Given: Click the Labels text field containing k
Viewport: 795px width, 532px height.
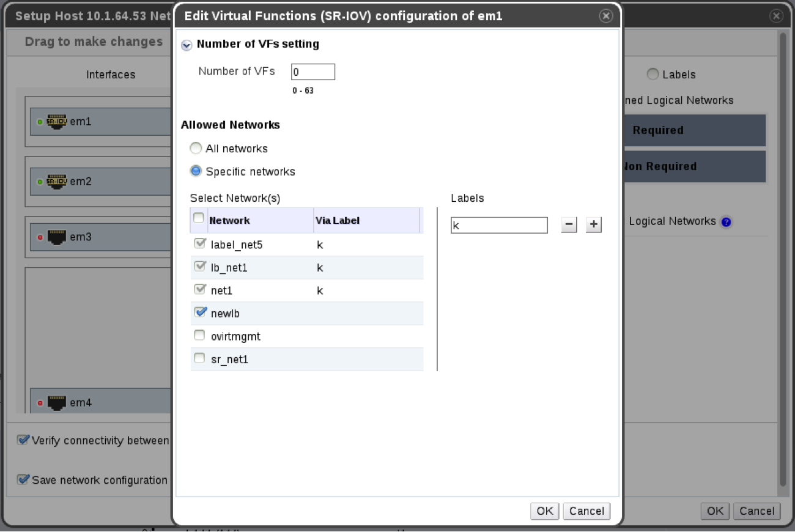Looking at the screenshot, I should tap(499, 225).
